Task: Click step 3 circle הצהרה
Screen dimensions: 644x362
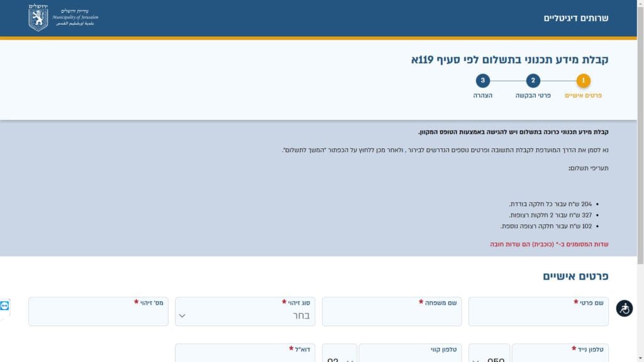Action: (482, 80)
